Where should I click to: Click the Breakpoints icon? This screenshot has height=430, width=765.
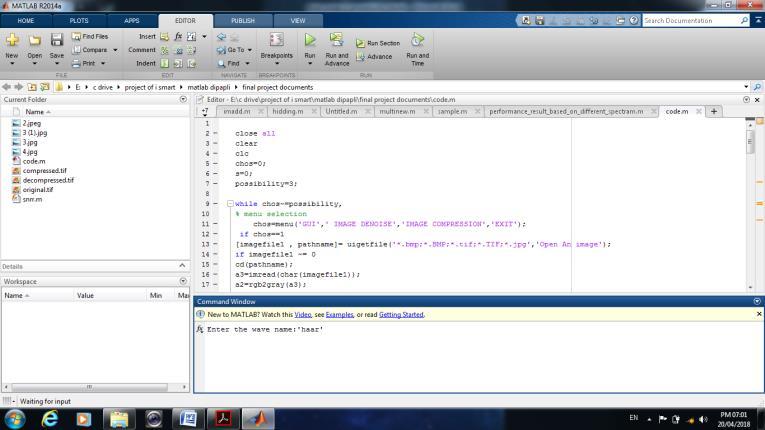(x=276, y=40)
